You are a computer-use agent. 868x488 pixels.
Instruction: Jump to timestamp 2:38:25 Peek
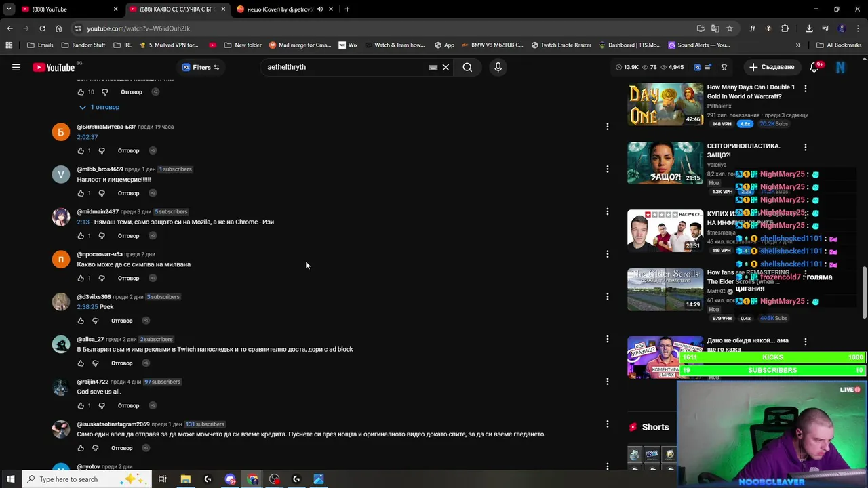coord(87,307)
